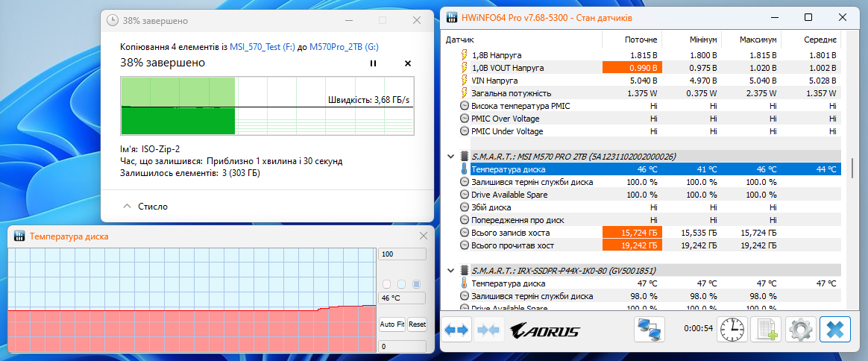Click the status icon for Збій диска
Viewport: 868px width, 361px height.
[x=465, y=207]
